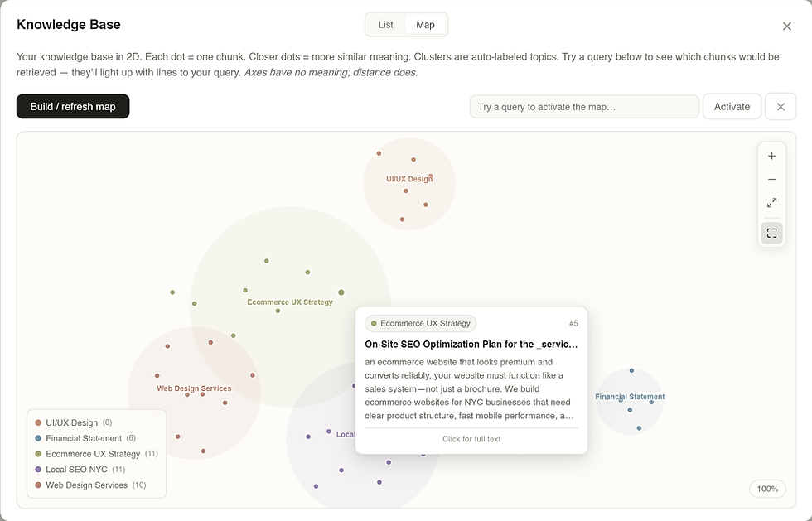Switch to the List view tab
812x521 pixels.
385,25
